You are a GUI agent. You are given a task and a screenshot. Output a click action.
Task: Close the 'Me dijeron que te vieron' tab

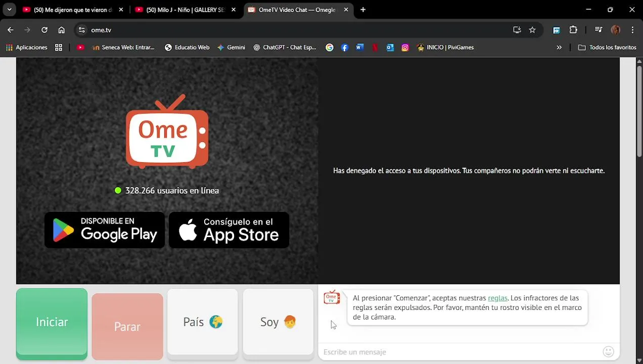[x=121, y=10]
